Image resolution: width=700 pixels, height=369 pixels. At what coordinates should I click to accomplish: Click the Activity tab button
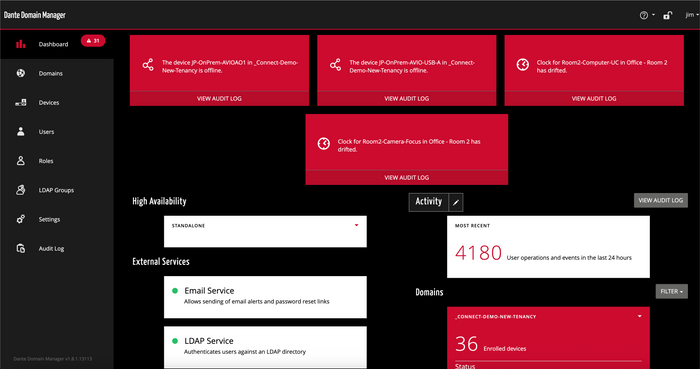click(429, 202)
